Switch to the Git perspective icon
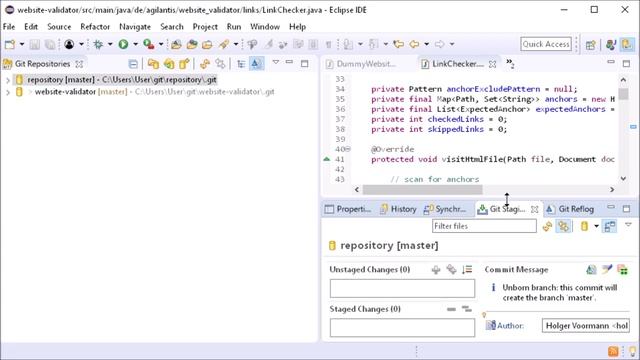 click(x=627, y=44)
